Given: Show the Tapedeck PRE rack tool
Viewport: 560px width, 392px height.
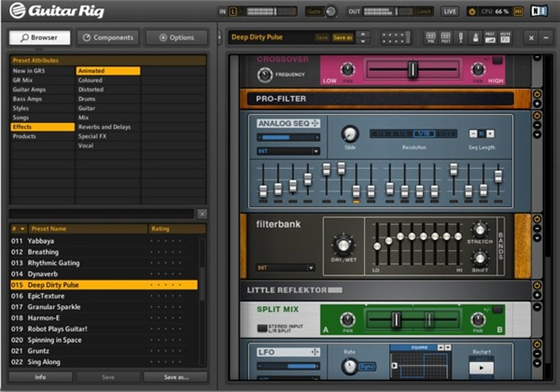Looking at the screenshot, I should [x=431, y=37].
